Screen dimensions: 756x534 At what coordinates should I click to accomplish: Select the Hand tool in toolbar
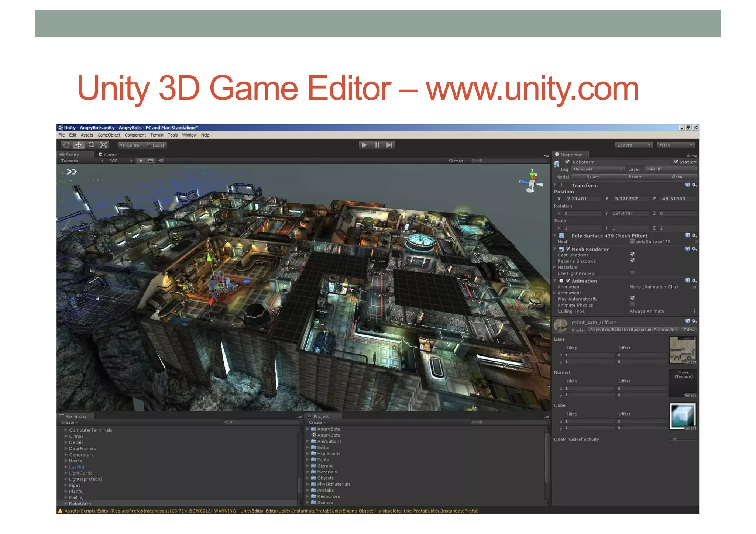point(66,145)
